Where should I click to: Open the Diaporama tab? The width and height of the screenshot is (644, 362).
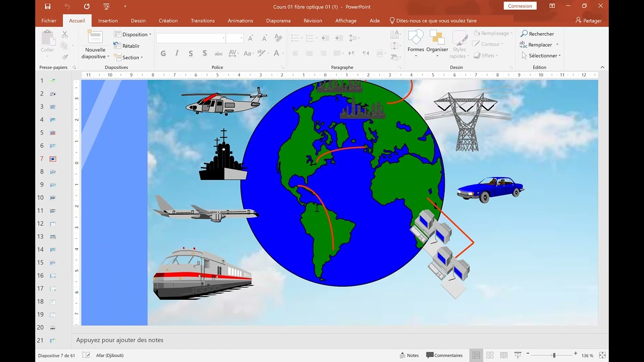click(x=278, y=21)
